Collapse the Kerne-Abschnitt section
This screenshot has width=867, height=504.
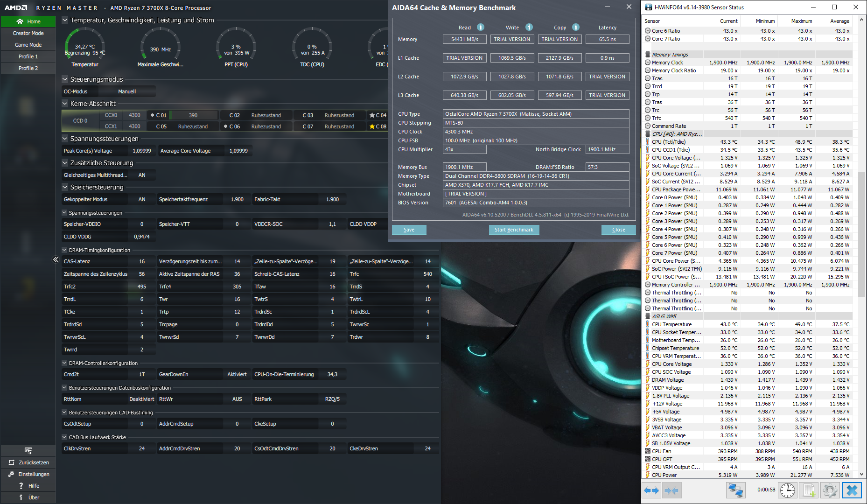coord(65,104)
